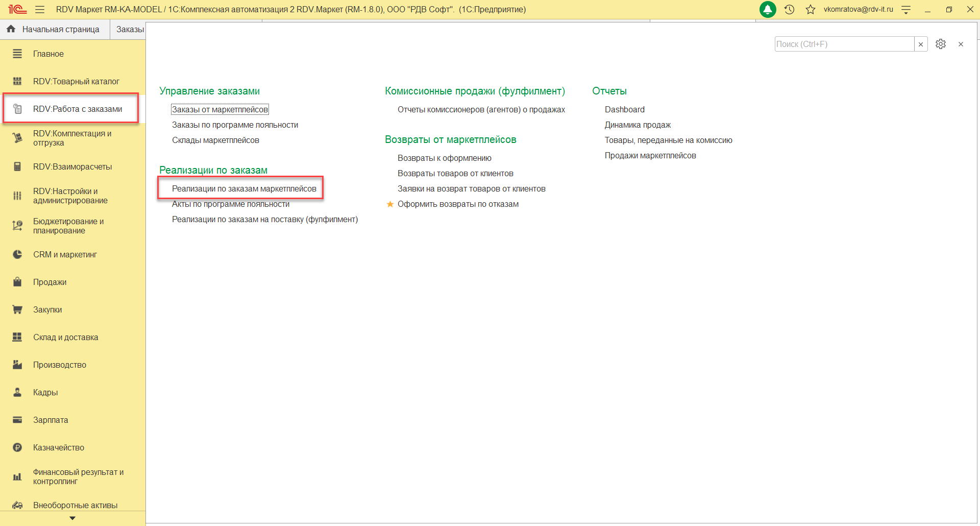Click the RDV:Товарный каталог icon
This screenshot has width=980, height=526.
pos(17,81)
